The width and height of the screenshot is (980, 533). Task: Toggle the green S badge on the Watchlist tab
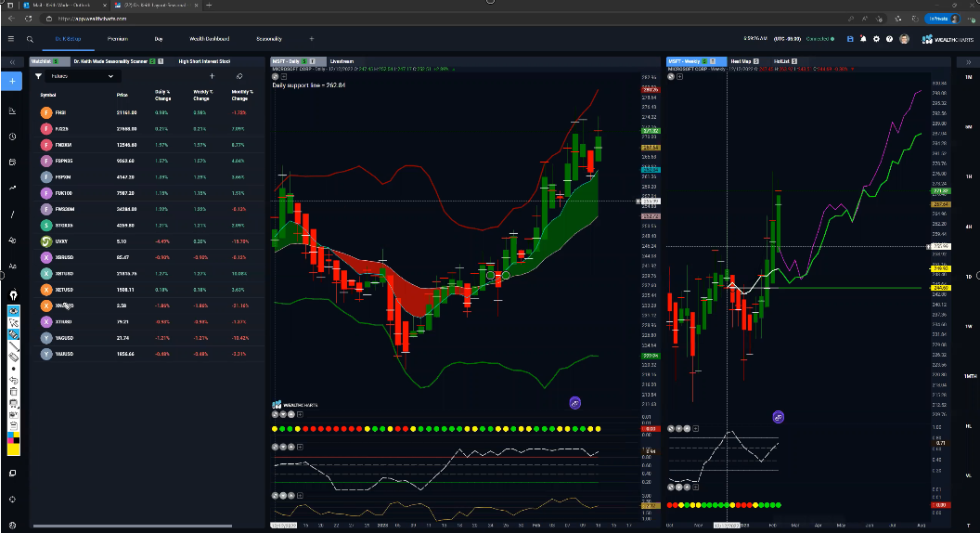click(56, 61)
